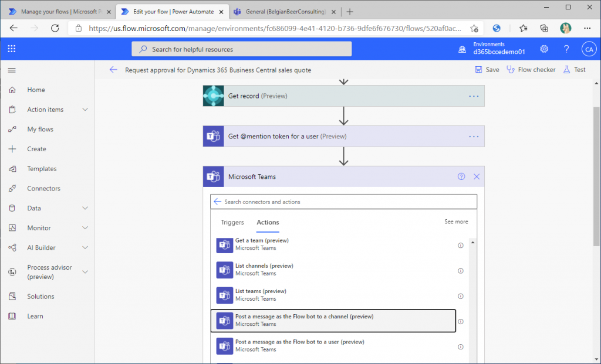This screenshot has width=601, height=364.
Task: Select List channels (preview) action
Action: 333,270
